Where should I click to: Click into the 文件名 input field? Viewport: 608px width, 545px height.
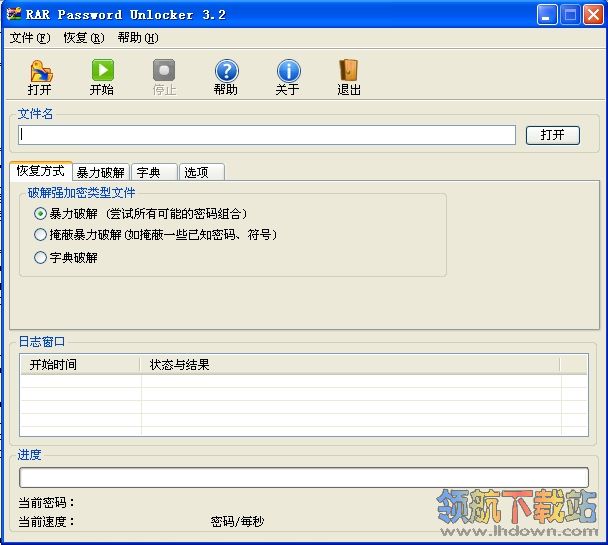click(267, 135)
